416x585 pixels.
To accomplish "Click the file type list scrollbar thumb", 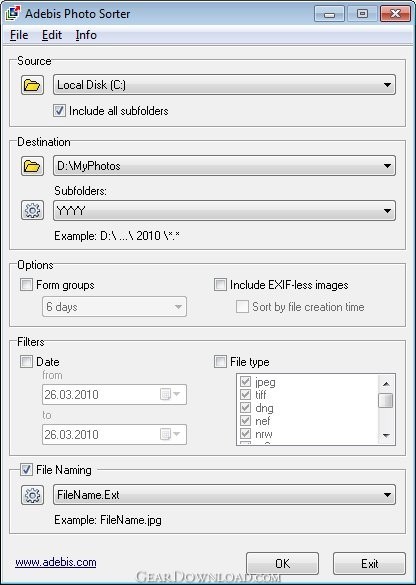I will (386, 401).
